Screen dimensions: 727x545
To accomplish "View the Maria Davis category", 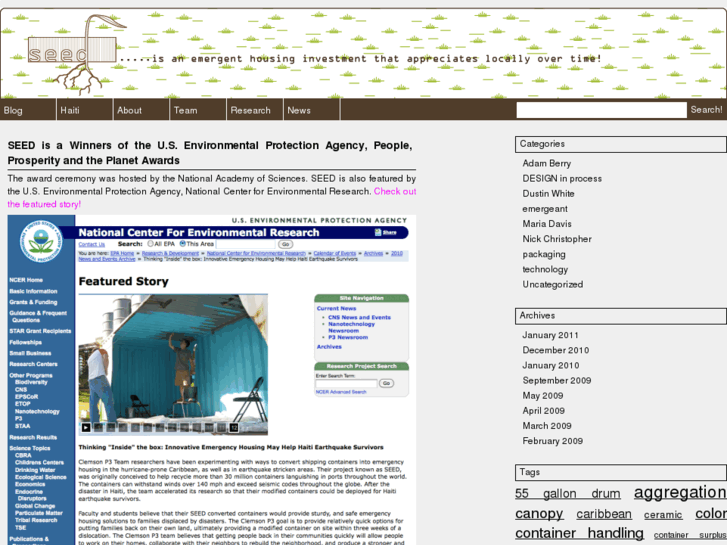I will tap(547, 224).
